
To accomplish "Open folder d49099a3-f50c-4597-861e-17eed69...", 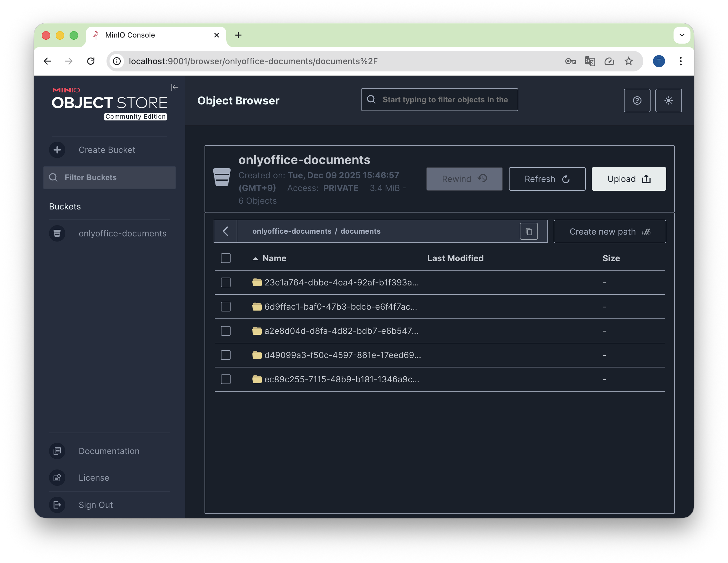I will 342,355.
